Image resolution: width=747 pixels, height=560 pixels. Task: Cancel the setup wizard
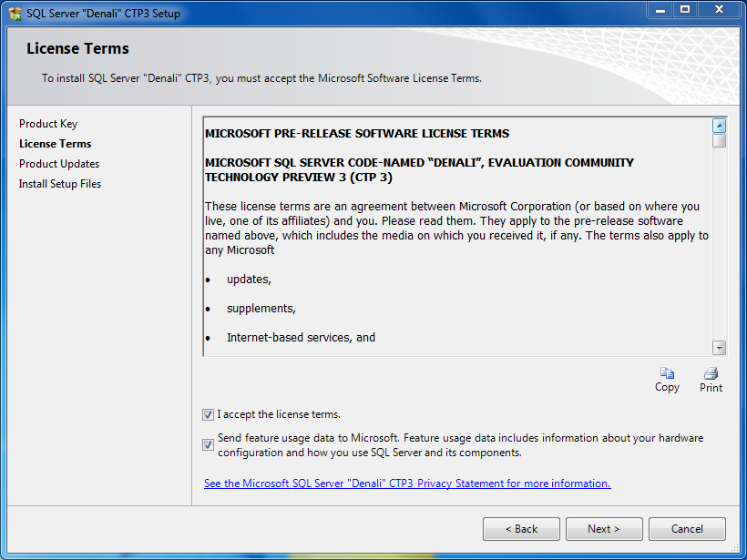pyautogui.click(x=687, y=529)
